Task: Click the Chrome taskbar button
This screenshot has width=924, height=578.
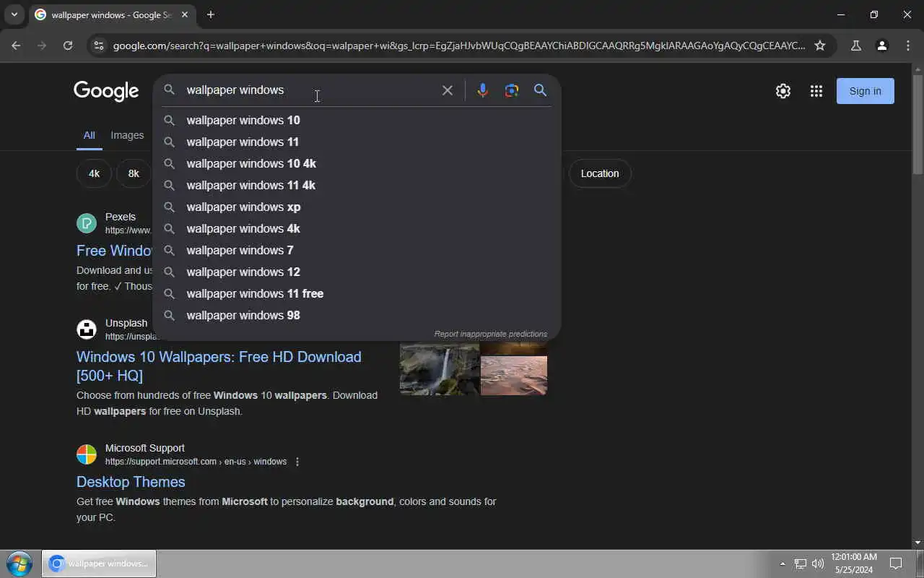Action: coord(99,564)
